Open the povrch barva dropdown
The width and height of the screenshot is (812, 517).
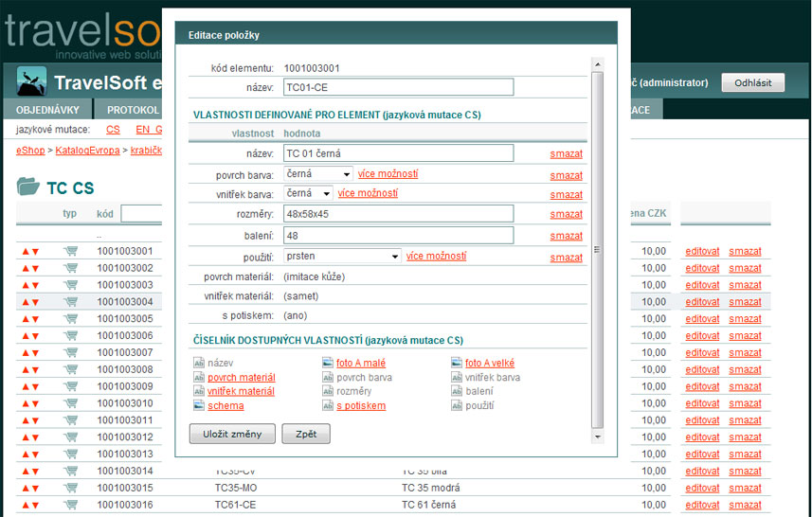(318, 174)
